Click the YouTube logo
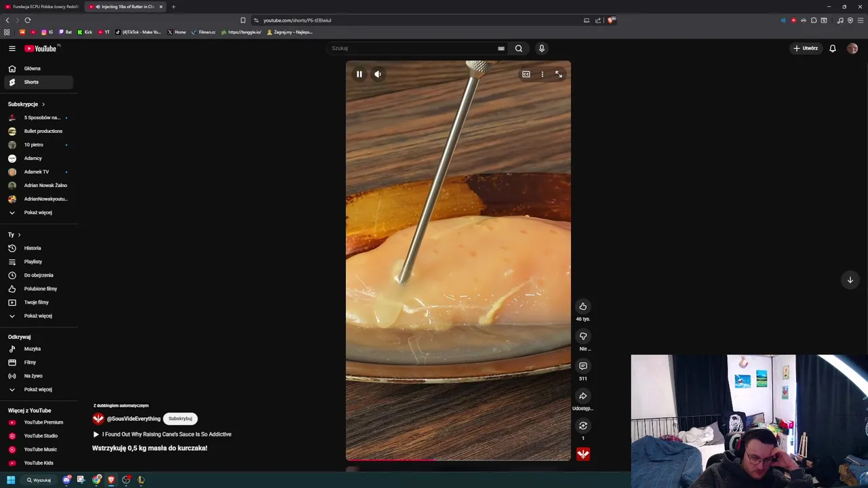 coord(41,48)
